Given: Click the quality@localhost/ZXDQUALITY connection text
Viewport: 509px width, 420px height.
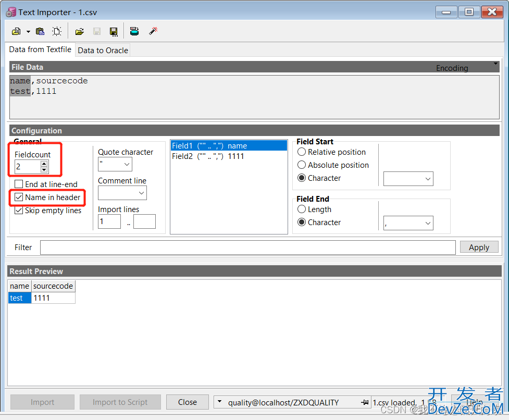Looking at the screenshot, I should (283, 403).
